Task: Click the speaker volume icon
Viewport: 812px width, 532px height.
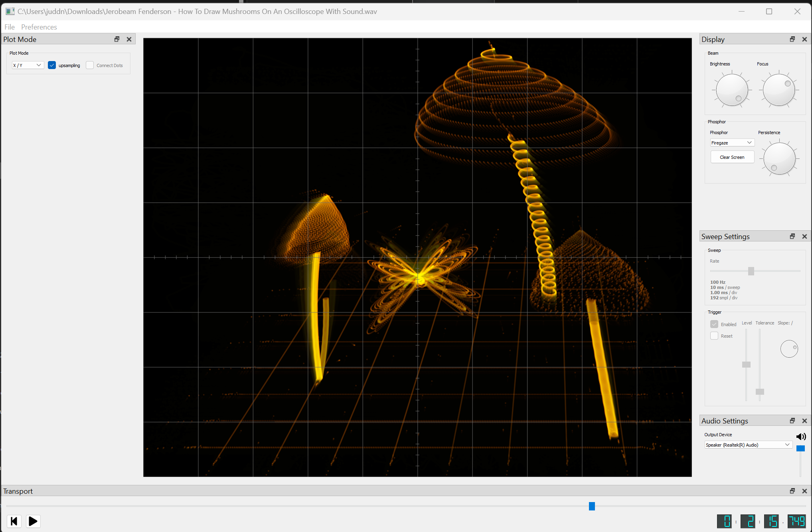Action: click(801, 437)
